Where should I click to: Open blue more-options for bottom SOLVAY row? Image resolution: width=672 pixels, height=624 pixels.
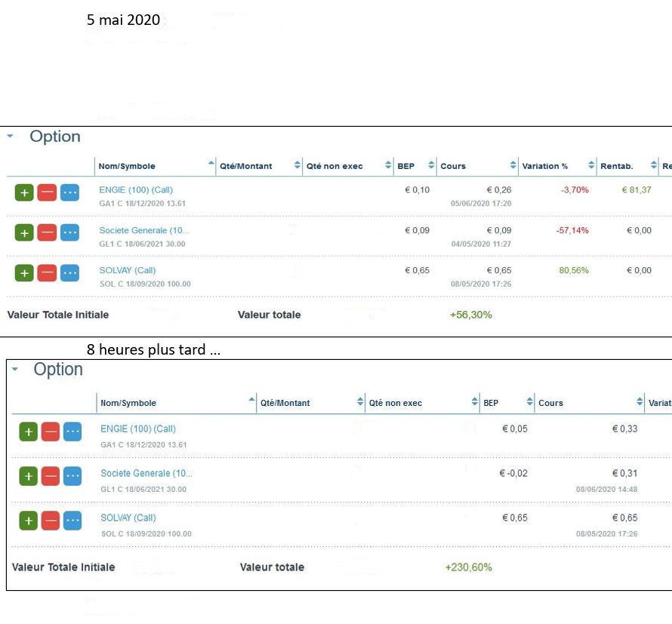coord(72,521)
